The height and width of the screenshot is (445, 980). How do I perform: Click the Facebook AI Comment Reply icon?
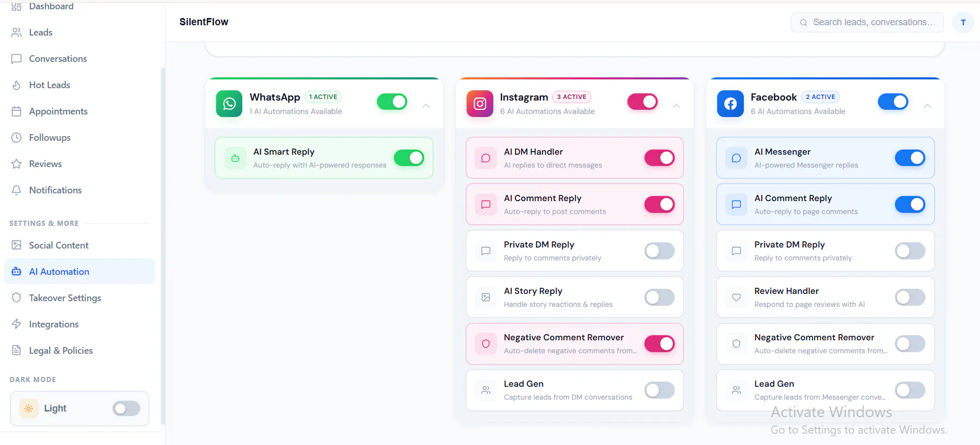click(736, 205)
